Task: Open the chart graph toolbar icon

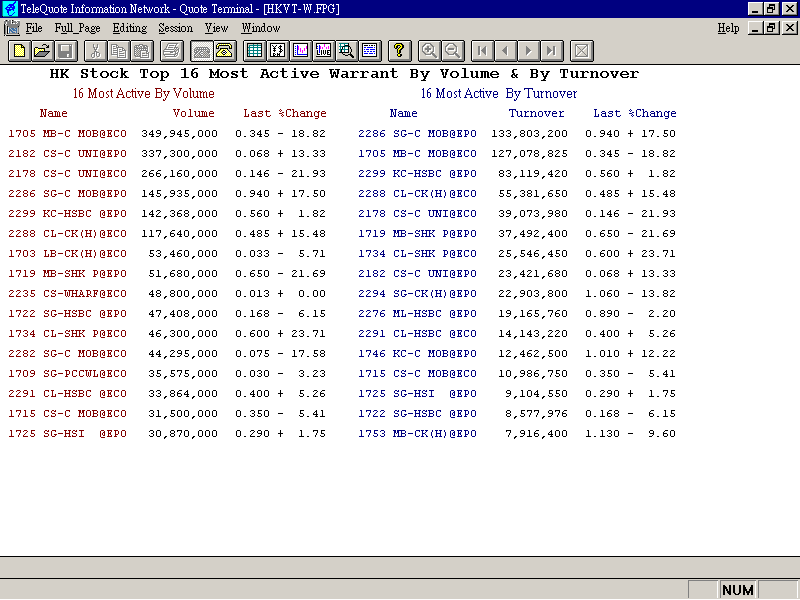Action: point(301,51)
